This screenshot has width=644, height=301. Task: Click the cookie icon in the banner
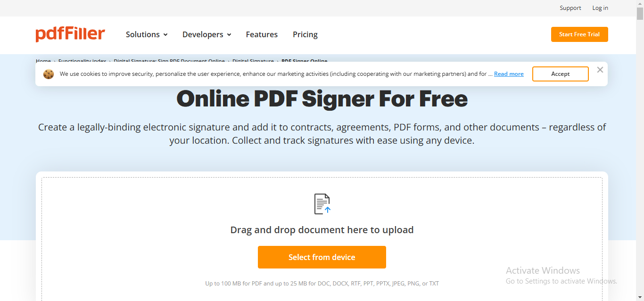(x=49, y=74)
